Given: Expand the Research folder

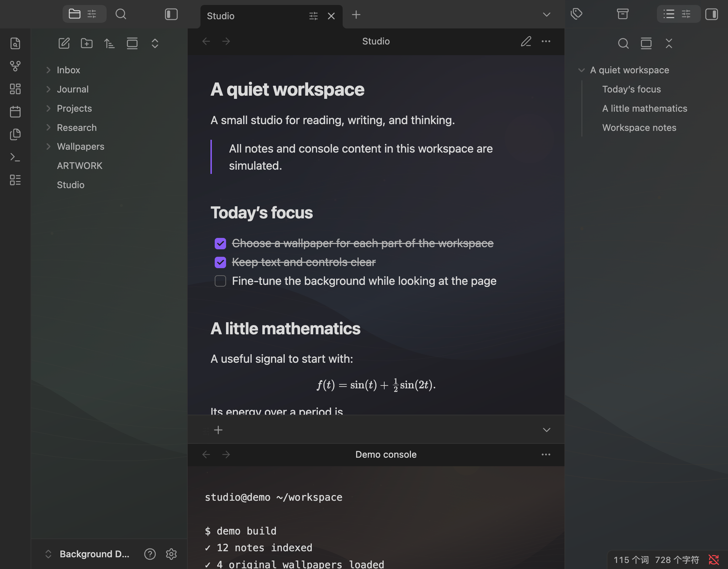Looking at the screenshot, I should point(48,127).
